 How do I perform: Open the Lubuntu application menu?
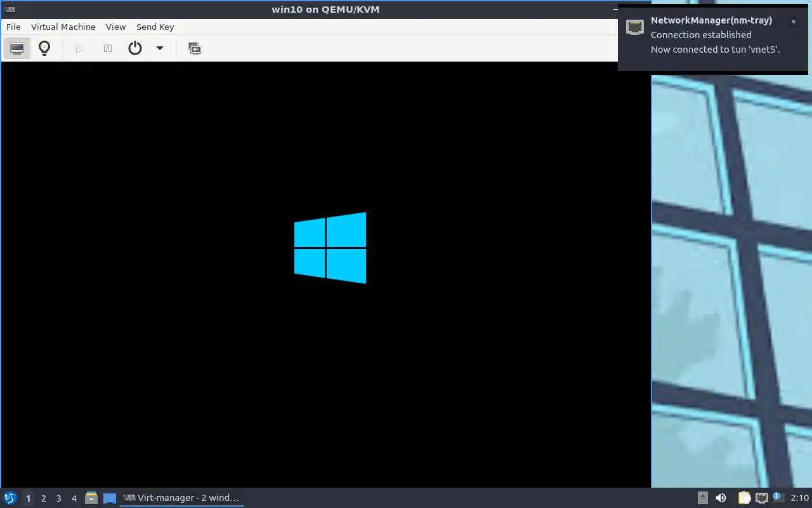click(10, 498)
